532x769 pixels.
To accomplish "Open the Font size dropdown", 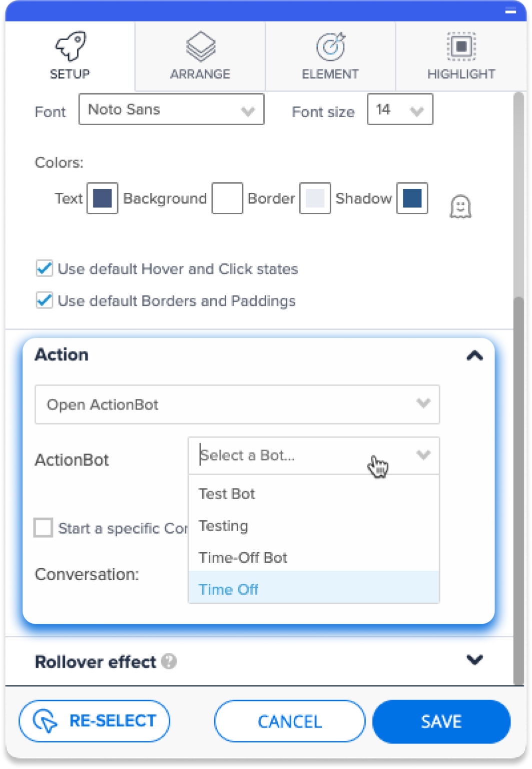I will point(416,110).
